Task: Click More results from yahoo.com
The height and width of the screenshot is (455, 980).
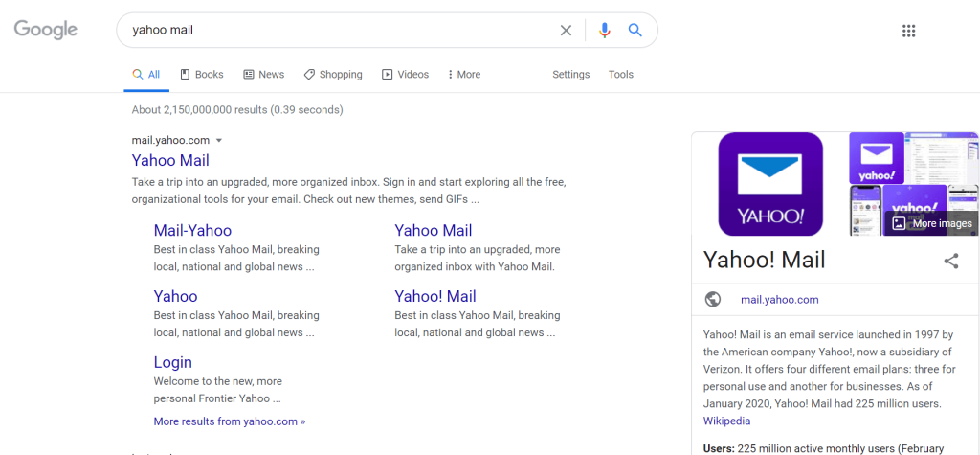Action: point(230,421)
